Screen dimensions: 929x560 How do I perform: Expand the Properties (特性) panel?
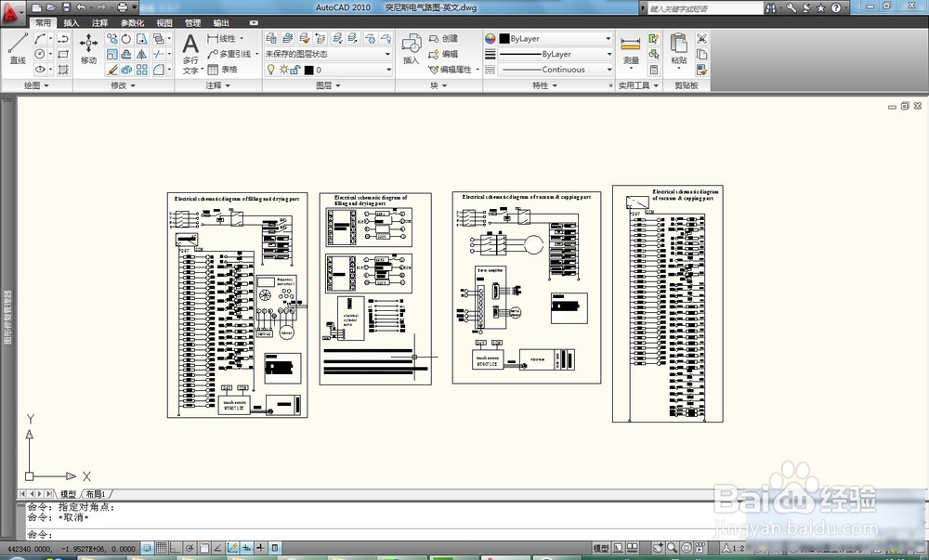(x=544, y=85)
